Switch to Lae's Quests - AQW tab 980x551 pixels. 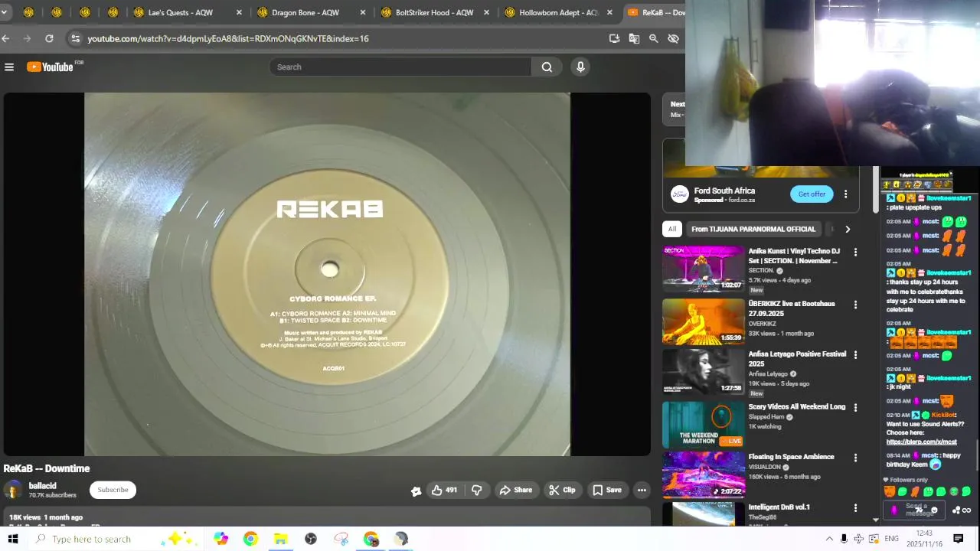click(188, 12)
